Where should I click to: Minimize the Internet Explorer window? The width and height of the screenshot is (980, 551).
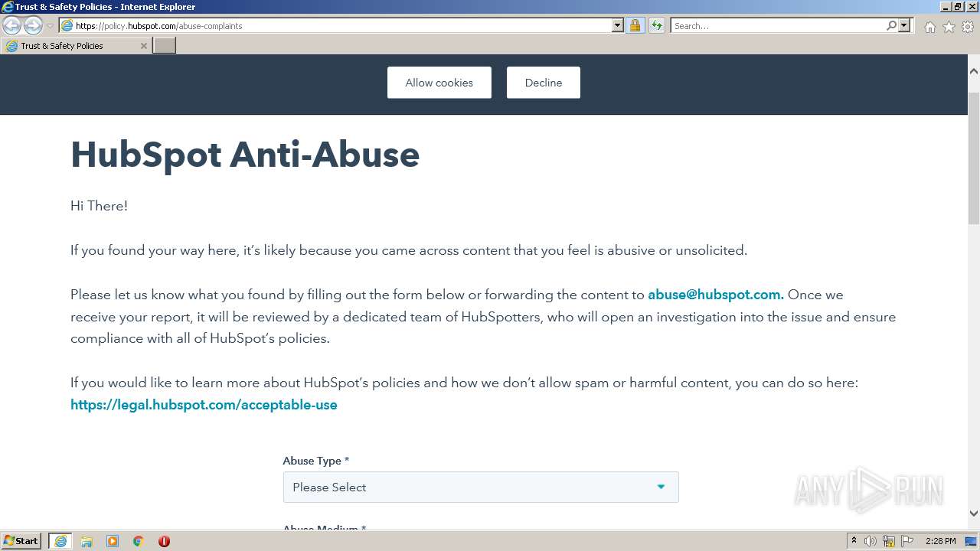point(944,7)
